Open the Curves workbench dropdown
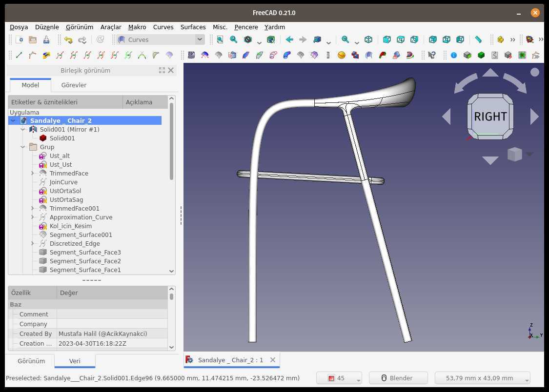 pos(161,39)
